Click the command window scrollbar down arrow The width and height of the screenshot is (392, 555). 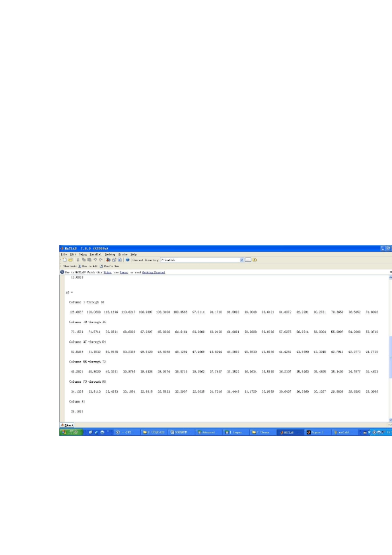(390, 420)
